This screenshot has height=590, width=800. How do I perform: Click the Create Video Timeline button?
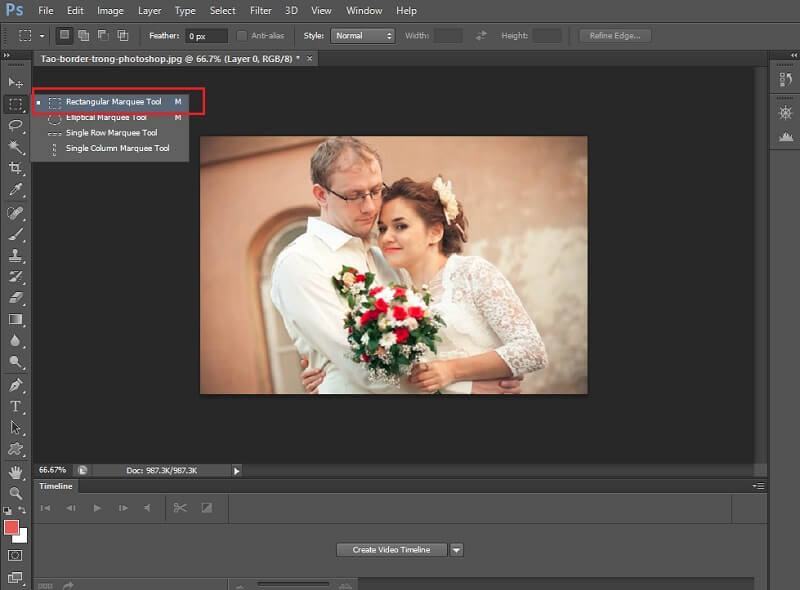(390, 549)
